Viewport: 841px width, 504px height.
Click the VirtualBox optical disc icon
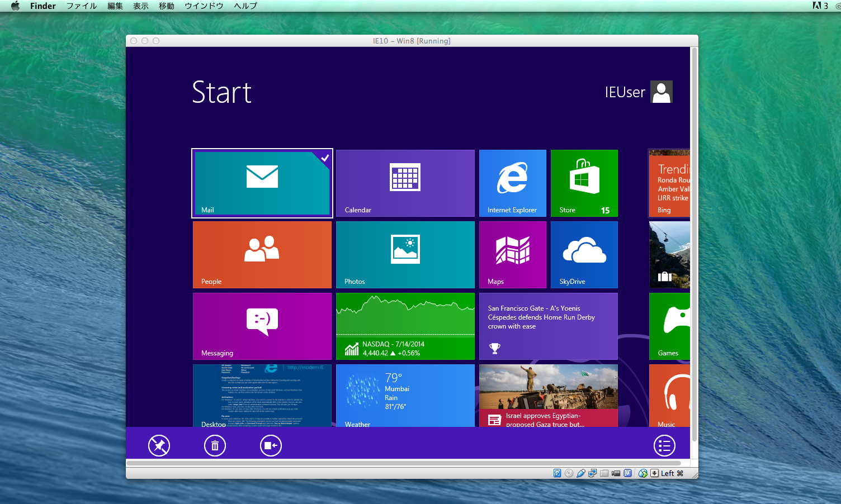point(569,473)
